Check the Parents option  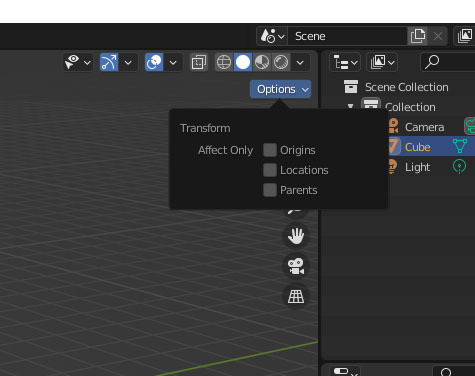tap(270, 190)
